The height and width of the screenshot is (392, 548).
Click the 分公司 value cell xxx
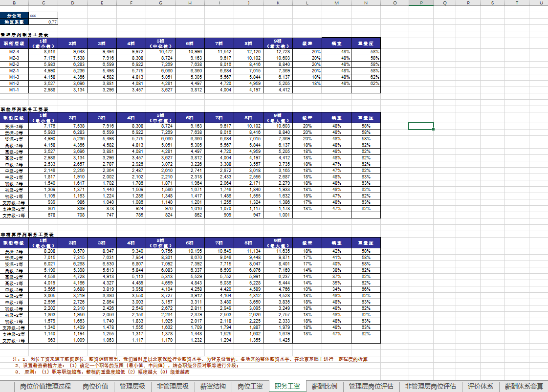44,15
